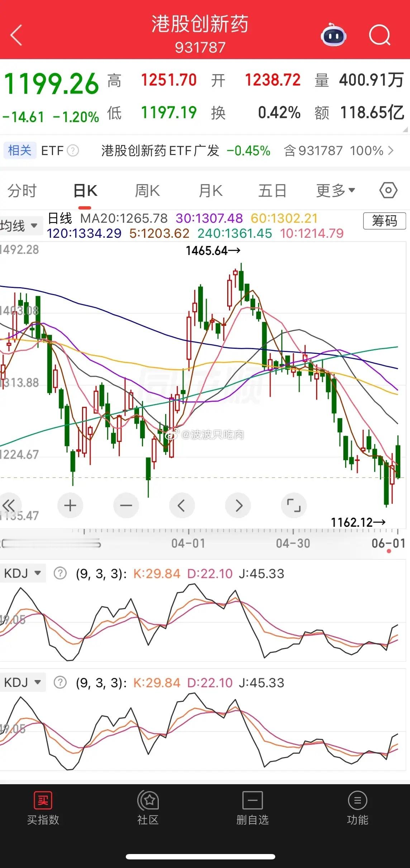Viewport: 410px width, 868px height.
Task: Tap the 1162.12 low price label
Action: tap(358, 522)
